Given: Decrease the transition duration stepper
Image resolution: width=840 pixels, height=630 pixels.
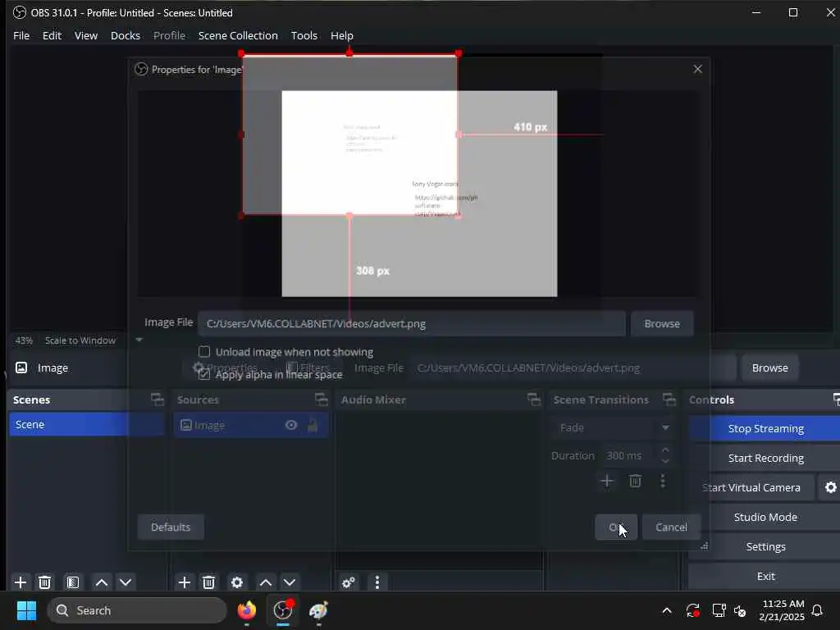Looking at the screenshot, I should pyautogui.click(x=665, y=461).
